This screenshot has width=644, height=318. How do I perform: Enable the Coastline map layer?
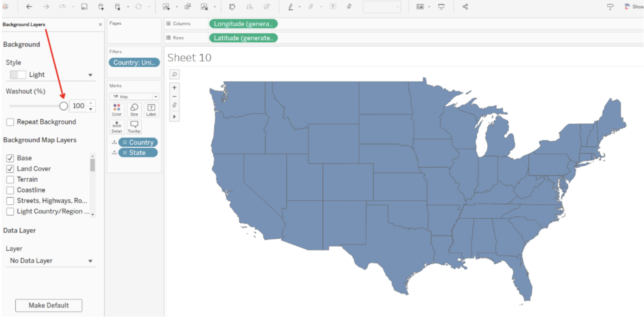coord(10,190)
